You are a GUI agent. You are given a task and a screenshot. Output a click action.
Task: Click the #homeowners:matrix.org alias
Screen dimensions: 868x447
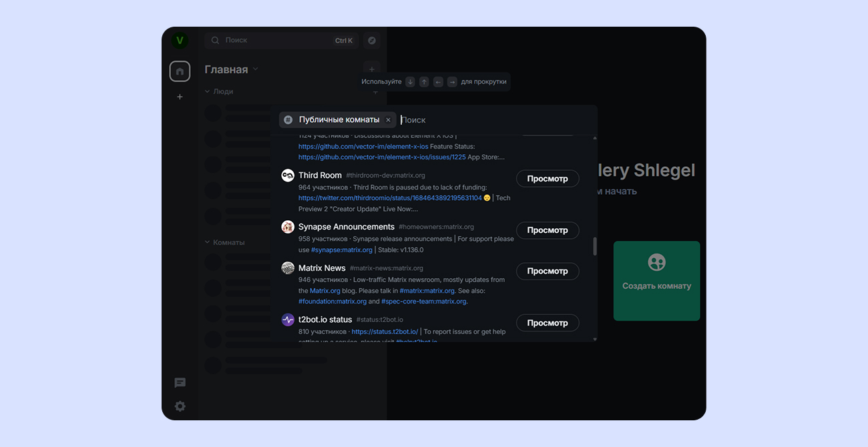pyautogui.click(x=436, y=227)
